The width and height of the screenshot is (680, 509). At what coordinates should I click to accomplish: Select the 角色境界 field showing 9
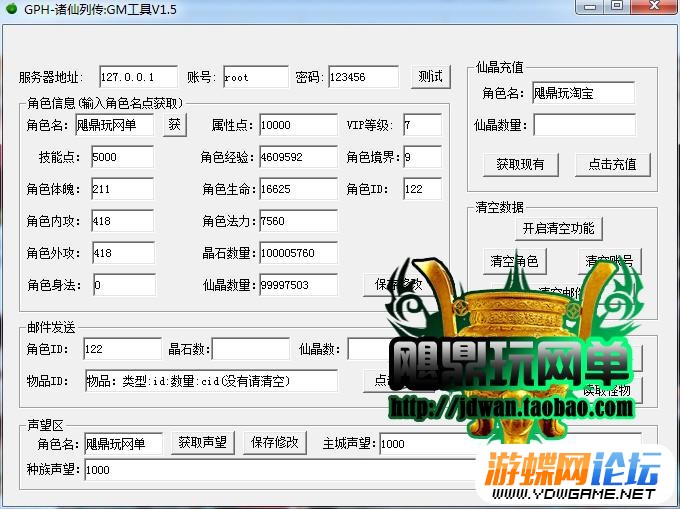pos(422,157)
